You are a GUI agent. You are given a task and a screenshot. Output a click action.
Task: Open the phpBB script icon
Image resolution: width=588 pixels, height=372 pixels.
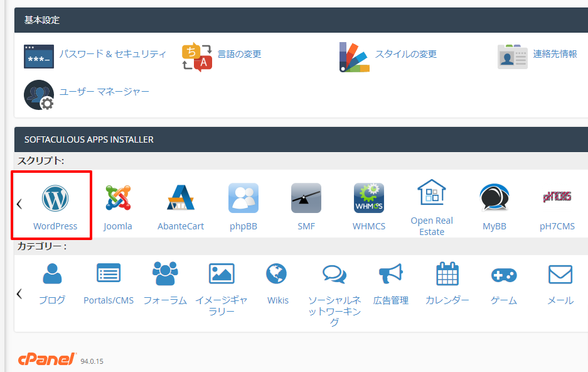pos(243,198)
